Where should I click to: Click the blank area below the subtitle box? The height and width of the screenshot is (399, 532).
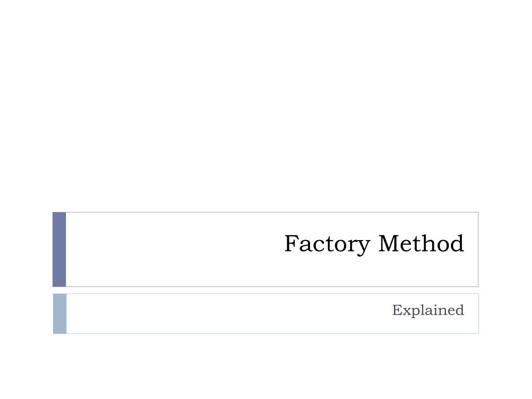click(x=266, y=366)
